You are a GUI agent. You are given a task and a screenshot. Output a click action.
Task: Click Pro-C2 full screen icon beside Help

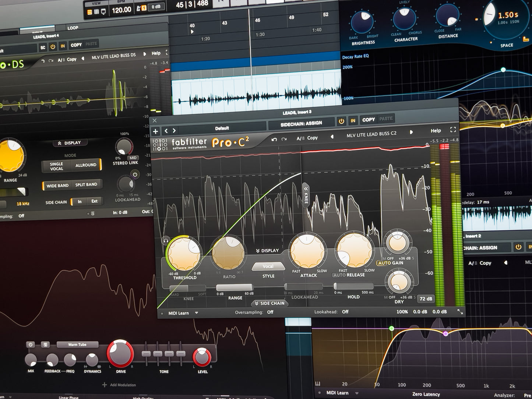click(453, 130)
